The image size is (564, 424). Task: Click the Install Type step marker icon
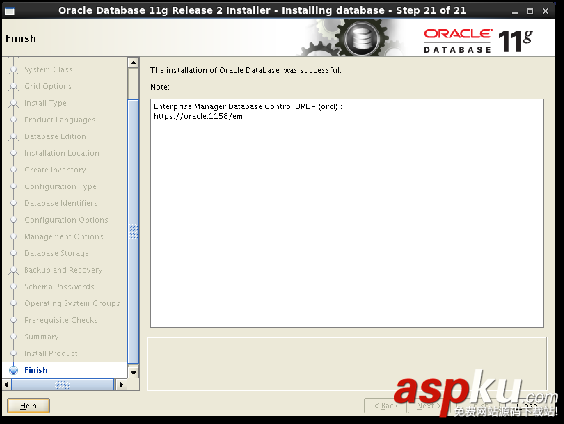coord(14,104)
